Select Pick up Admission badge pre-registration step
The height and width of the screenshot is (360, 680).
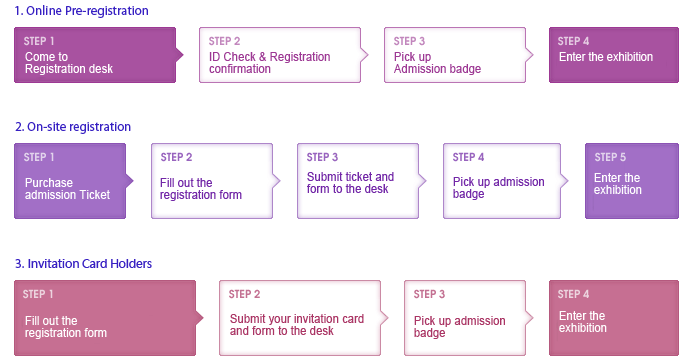(x=455, y=55)
